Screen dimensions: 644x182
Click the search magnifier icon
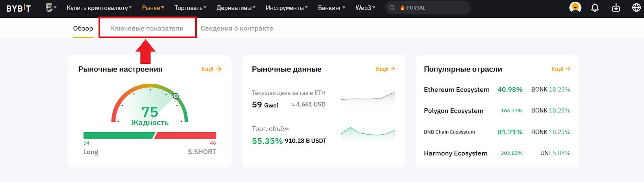pyautogui.click(x=392, y=8)
